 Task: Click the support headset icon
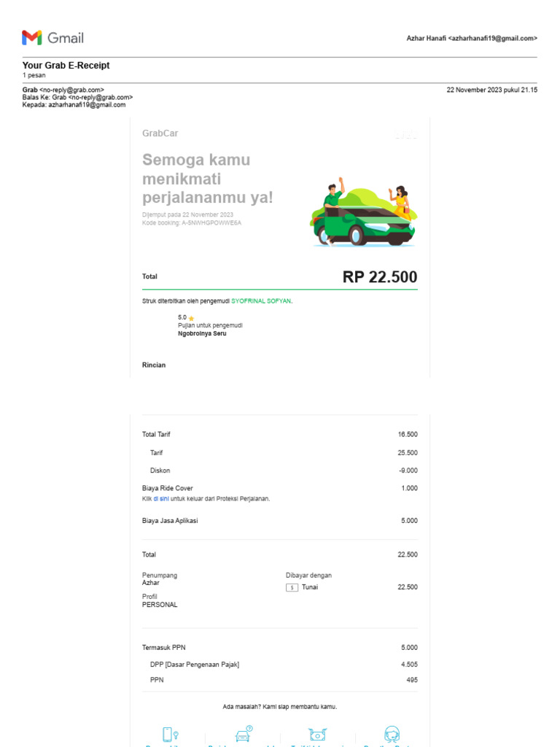pyautogui.click(x=392, y=733)
